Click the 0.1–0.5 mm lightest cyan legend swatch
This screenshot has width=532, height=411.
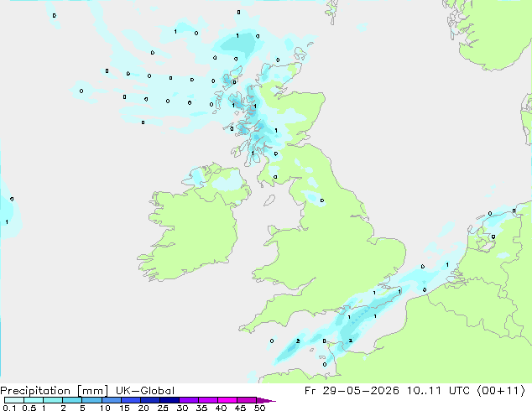[x=14, y=400]
